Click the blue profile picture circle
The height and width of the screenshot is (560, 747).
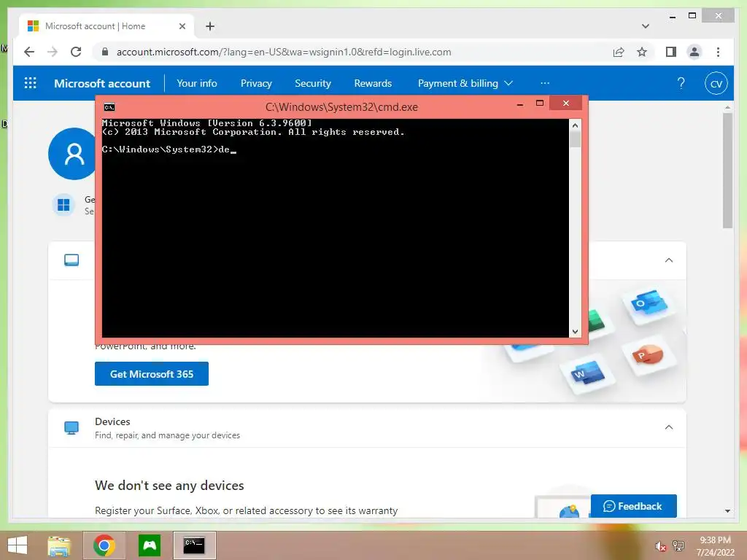(72, 153)
